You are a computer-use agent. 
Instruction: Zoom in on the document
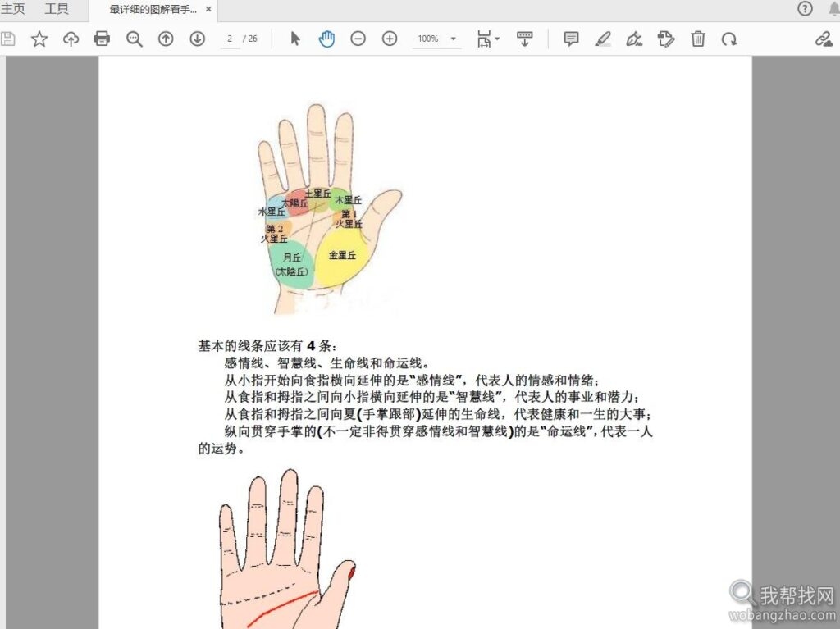click(389, 38)
